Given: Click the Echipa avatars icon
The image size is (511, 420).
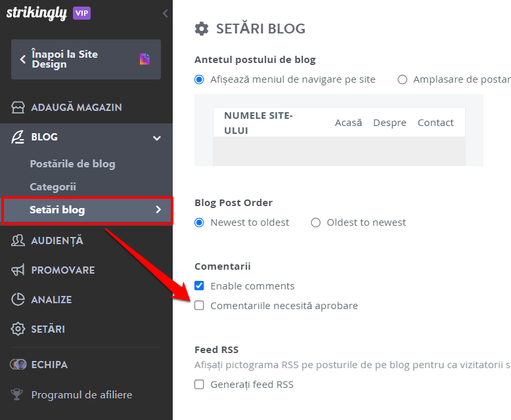Looking at the screenshot, I should click(18, 364).
